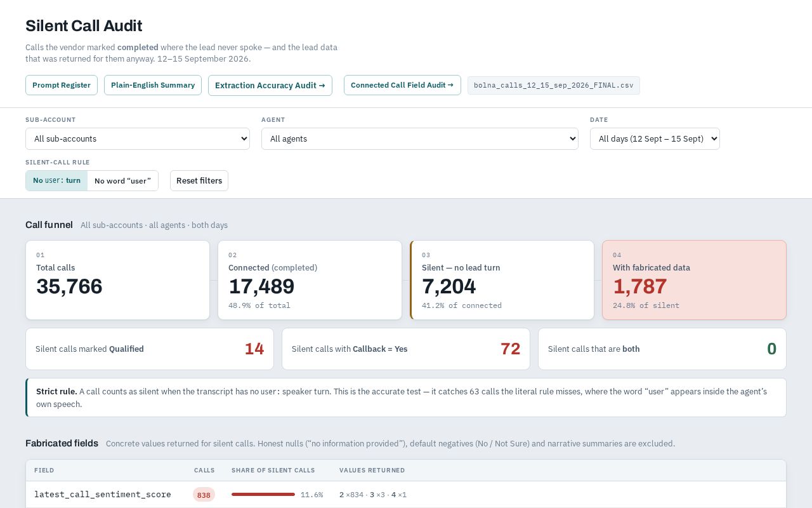The height and width of the screenshot is (508, 812).
Task: Click the Silent Call Audit title
Action: click(84, 26)
